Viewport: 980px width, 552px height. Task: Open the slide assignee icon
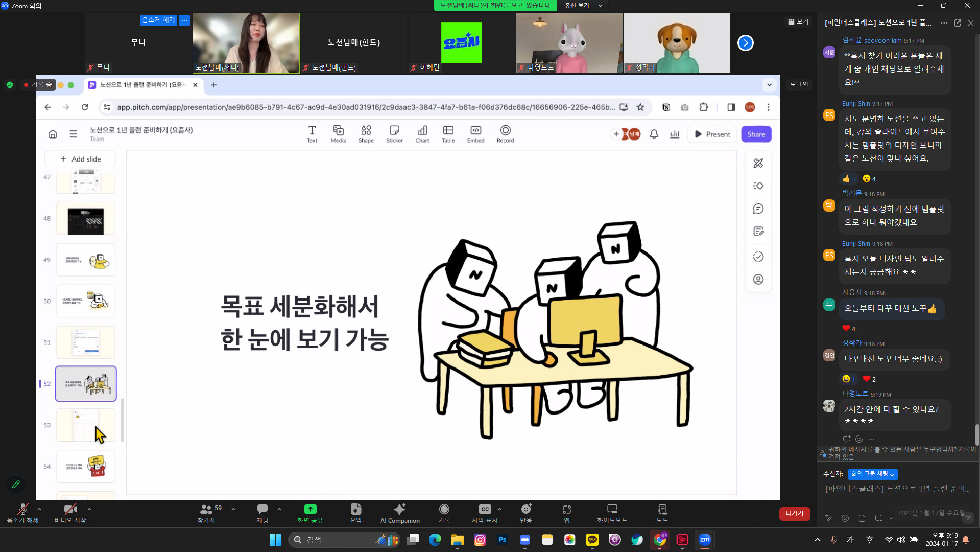758,279
